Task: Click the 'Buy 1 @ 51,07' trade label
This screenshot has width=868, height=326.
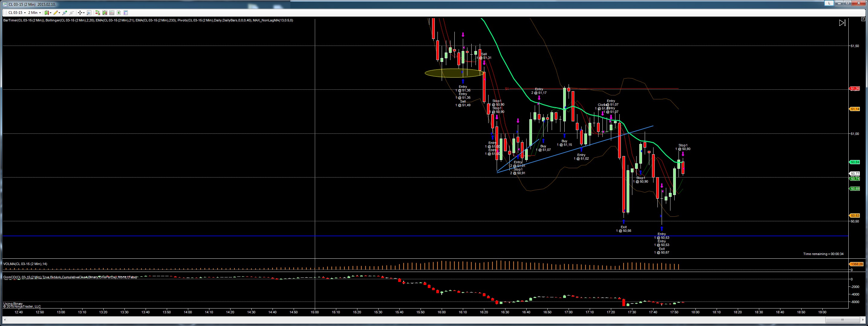Action: tap(543, 148)
